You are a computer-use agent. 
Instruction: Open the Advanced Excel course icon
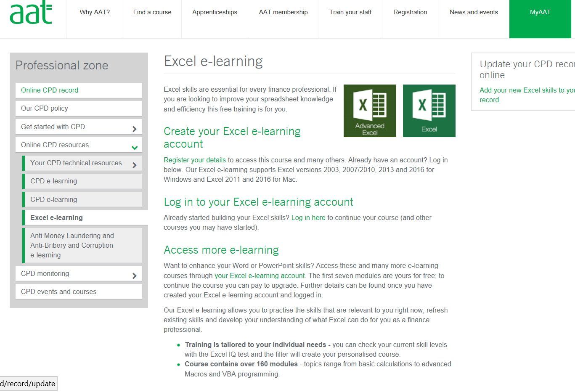[370, 111]
